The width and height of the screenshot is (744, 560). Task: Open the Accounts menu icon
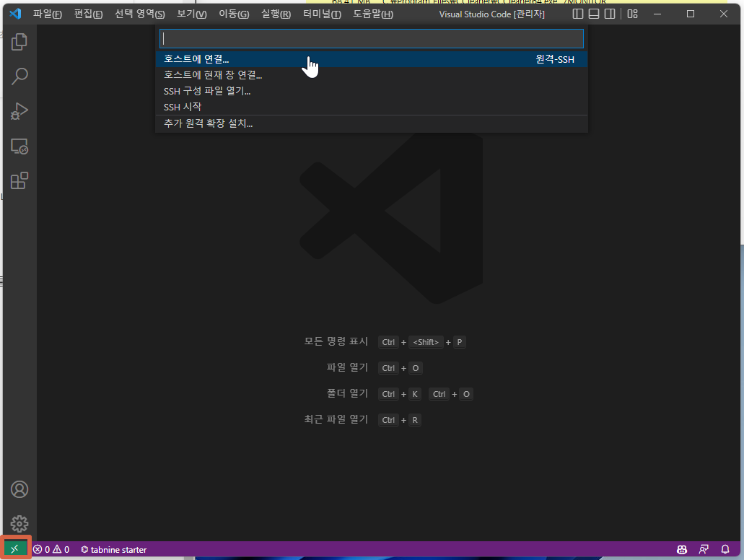tap(19, 489)
